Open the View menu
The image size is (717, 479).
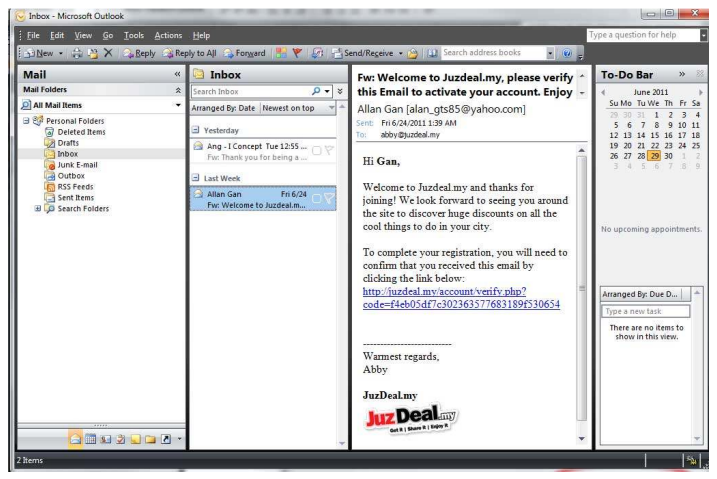(x=83, y=35)
